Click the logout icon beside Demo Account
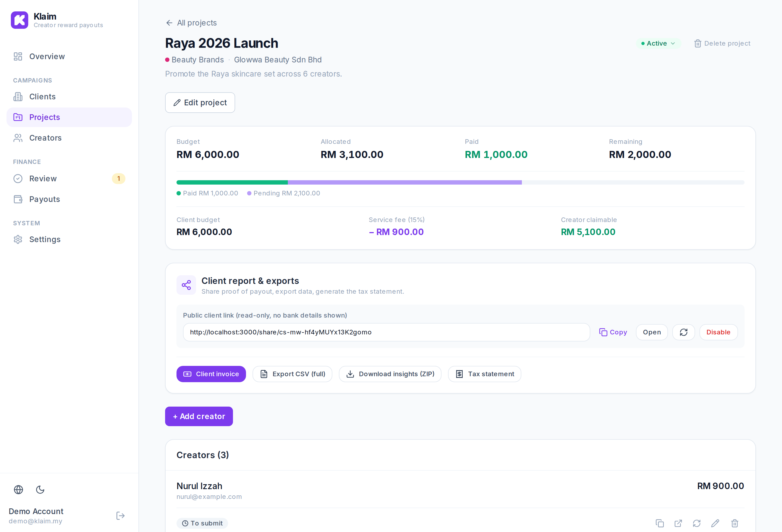Screen dimensions: 782x532 [121, 516]
